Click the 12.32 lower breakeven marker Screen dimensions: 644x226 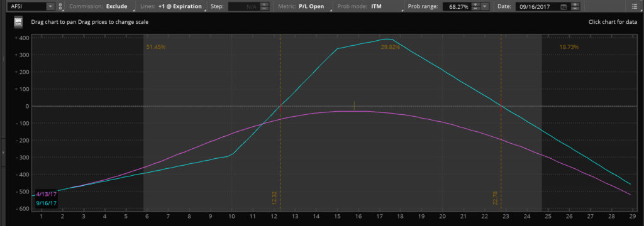click(x=274, y=198)
